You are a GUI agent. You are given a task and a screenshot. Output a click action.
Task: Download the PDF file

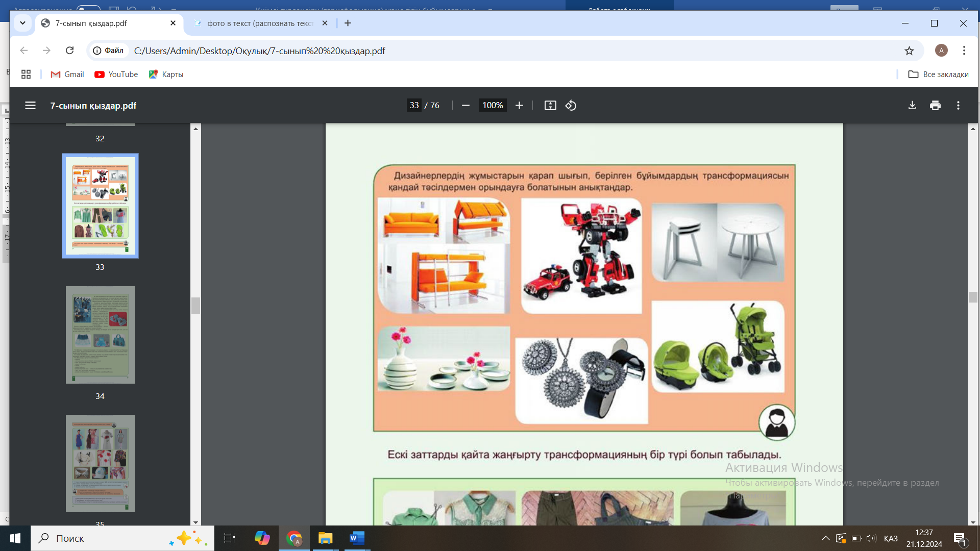[912, 106]
